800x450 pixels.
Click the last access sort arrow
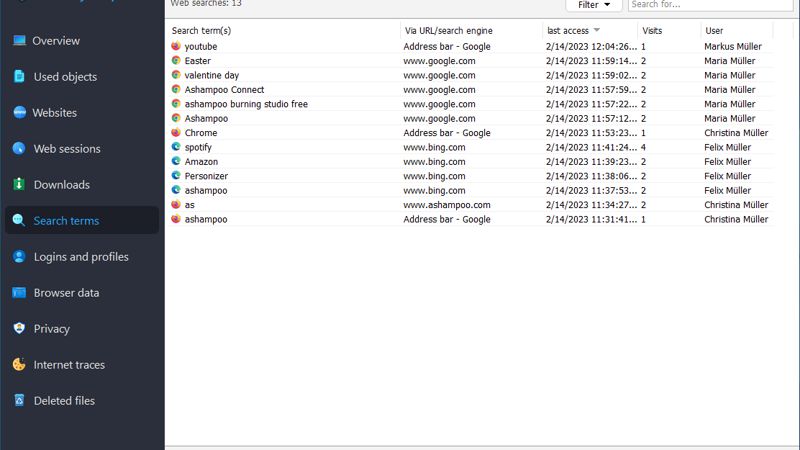point(597,30)
